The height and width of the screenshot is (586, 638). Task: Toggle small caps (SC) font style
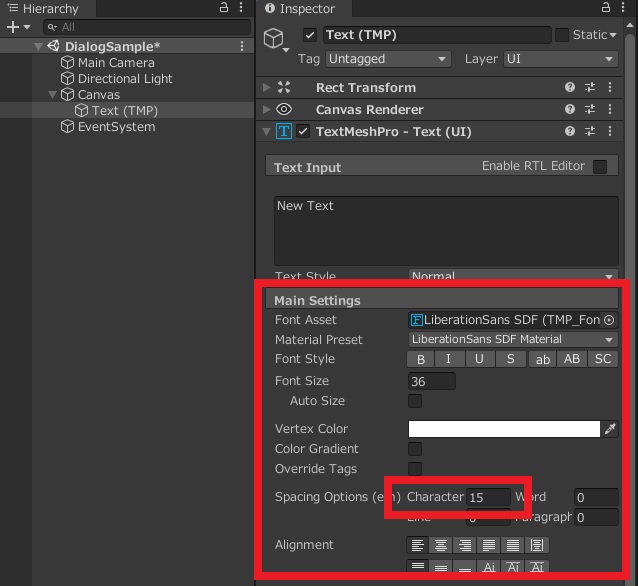[603, 359]
